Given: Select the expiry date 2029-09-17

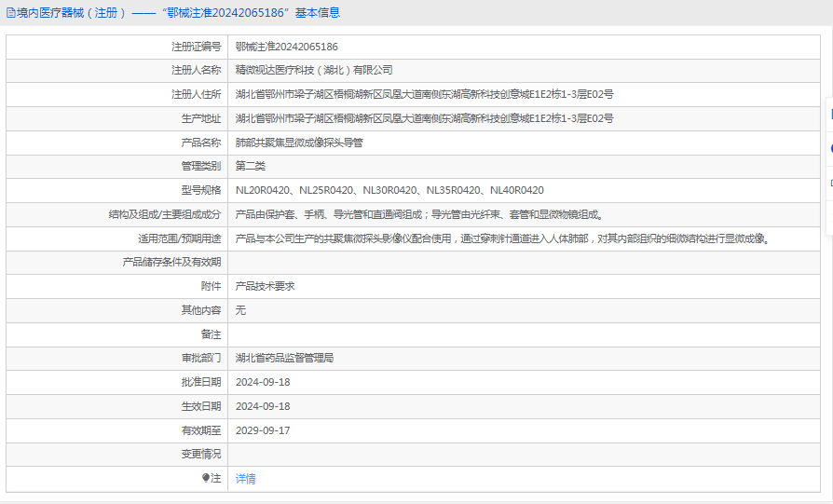Looking at the screenshot, I should pos(263,430).
